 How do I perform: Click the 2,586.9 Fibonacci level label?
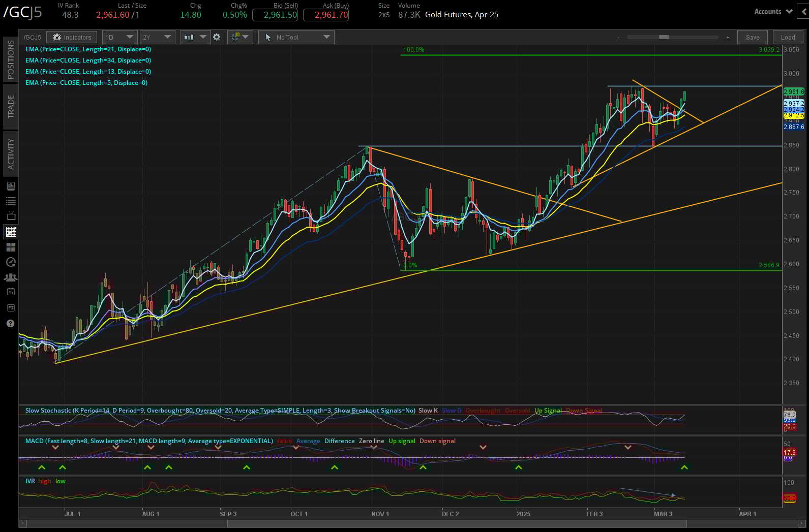(768, 265)
